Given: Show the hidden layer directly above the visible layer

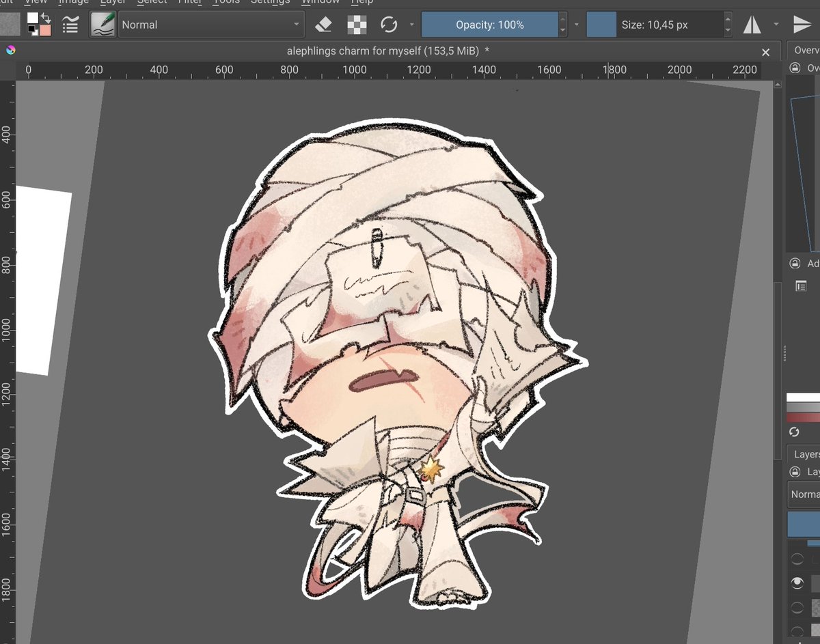Looking at the screenshot, I should [797, 559].
